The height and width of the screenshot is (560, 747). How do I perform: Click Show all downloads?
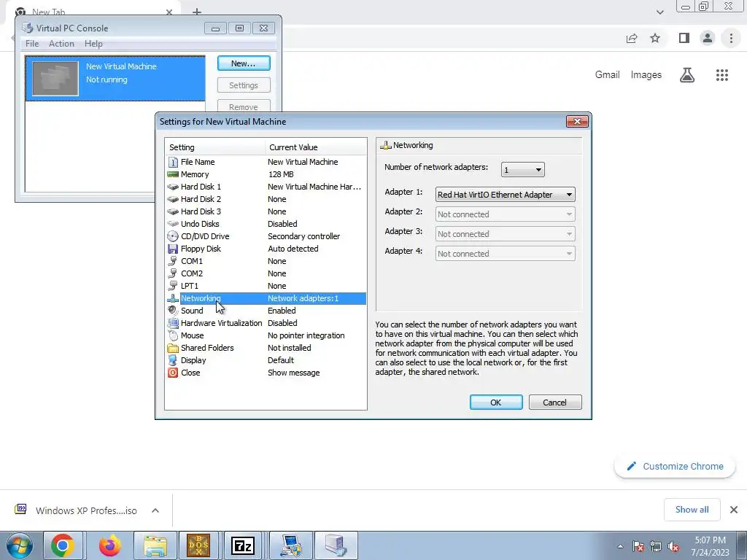692,510
